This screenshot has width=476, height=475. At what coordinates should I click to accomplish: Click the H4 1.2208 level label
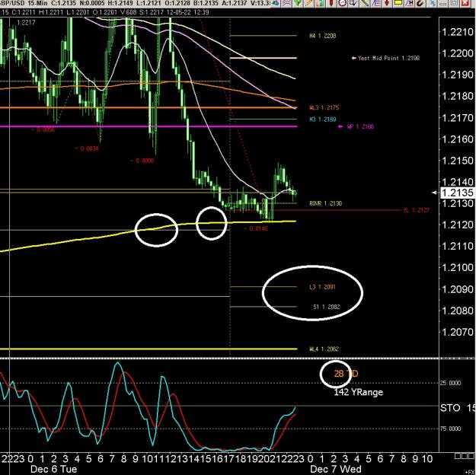click(323, 36)
